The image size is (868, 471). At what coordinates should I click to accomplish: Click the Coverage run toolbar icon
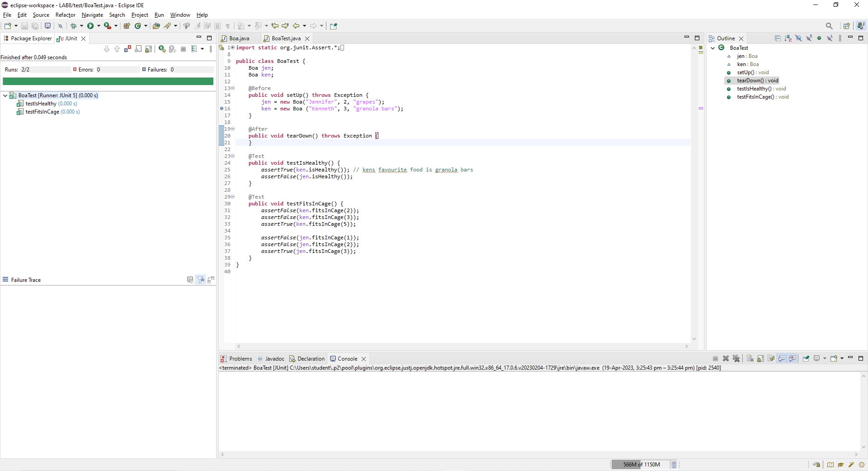[x=108, y=26]
